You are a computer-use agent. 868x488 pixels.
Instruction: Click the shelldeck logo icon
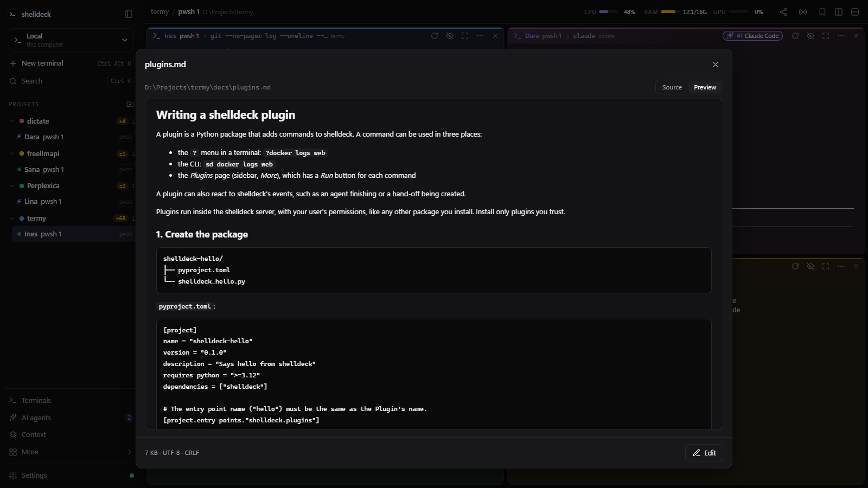coord(12,14)
